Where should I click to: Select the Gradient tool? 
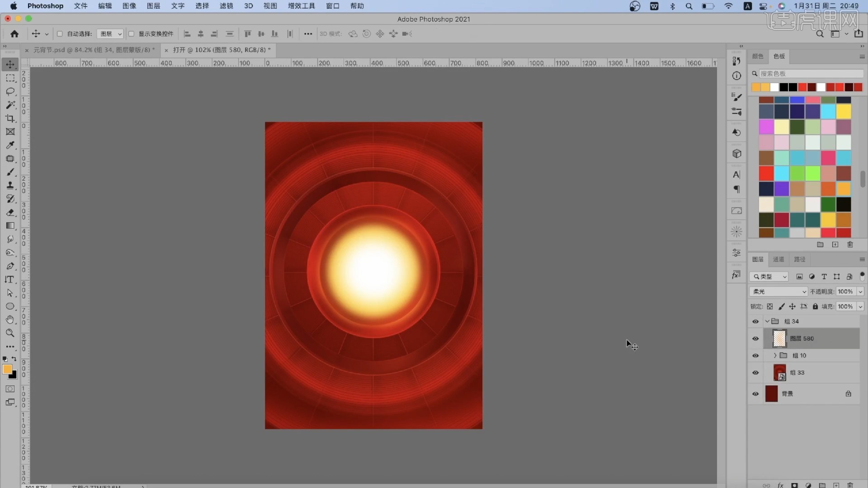click(x=10, y=226)
